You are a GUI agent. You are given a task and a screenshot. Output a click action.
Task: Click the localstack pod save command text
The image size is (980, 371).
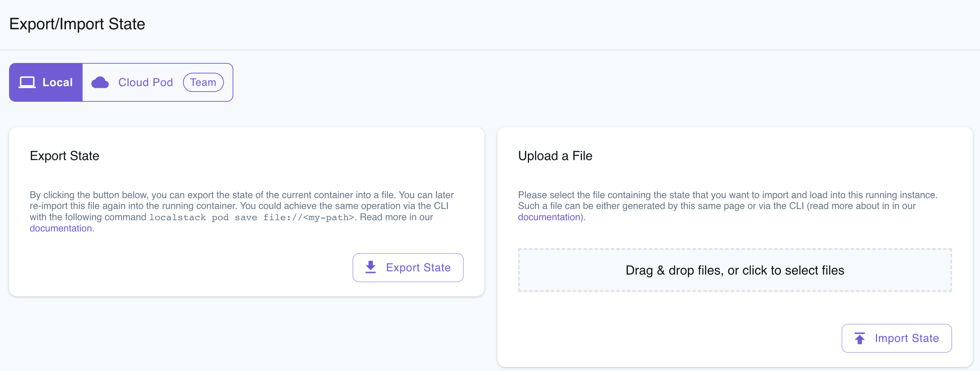tap(251, 217)
